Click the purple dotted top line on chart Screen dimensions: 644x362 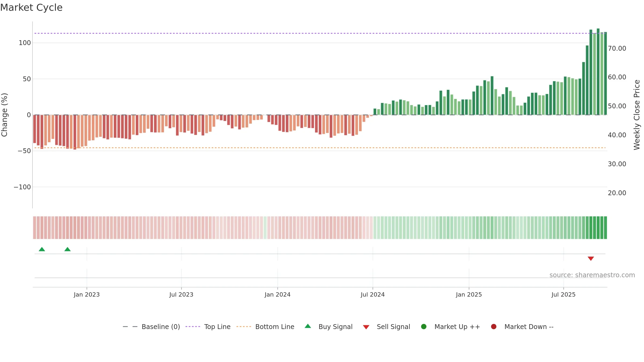pyautogui.click(x=319, y=34)
